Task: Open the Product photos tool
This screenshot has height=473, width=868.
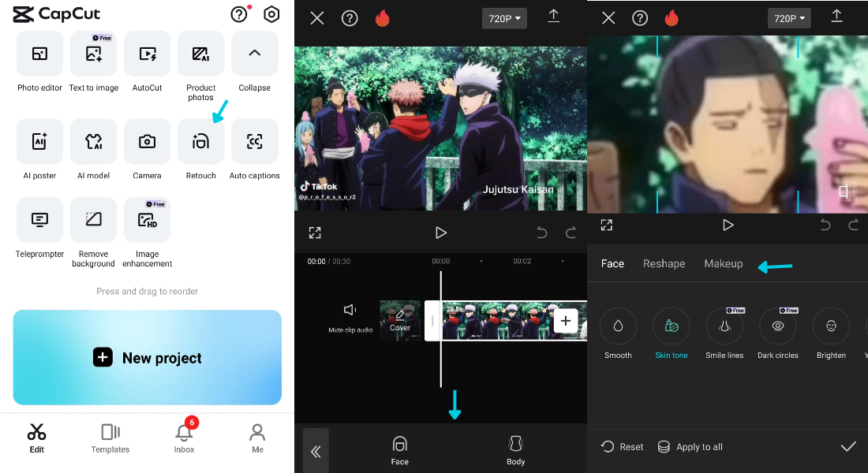Action: [x=201, y=54]
